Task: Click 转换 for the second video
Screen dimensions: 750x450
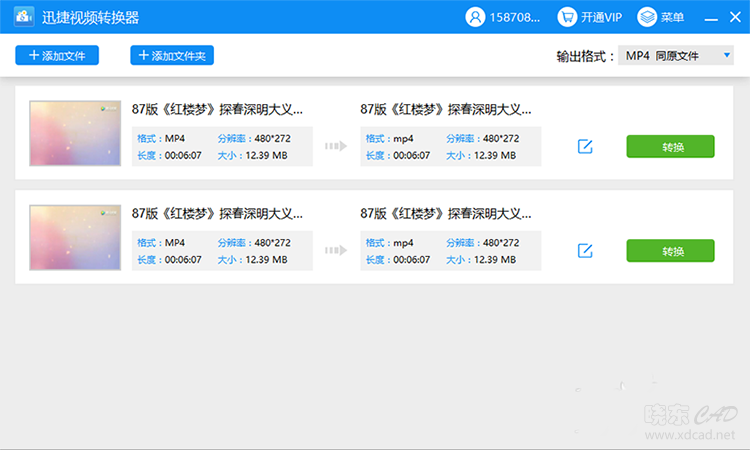Action: [x=670, y=251]
